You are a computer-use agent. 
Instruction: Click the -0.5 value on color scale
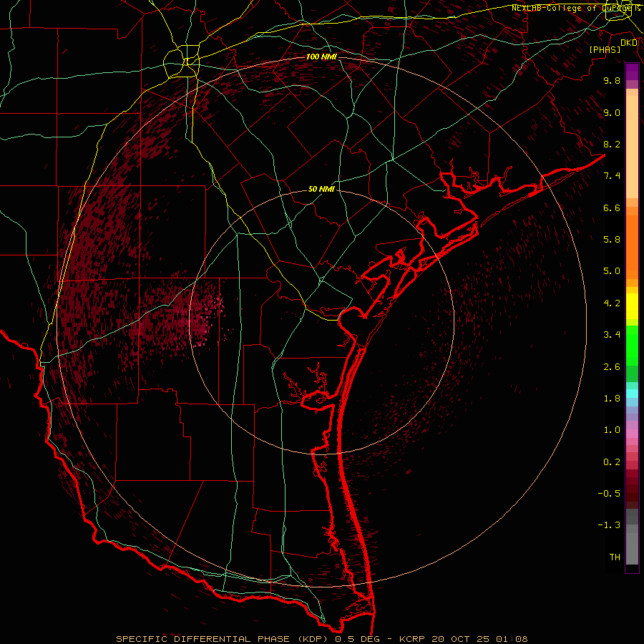609,494
